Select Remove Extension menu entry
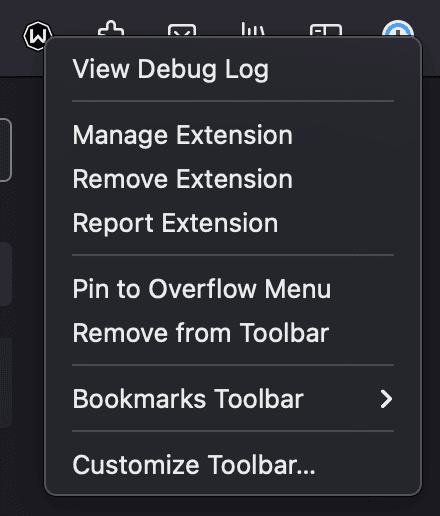 [x=182, y=179]
